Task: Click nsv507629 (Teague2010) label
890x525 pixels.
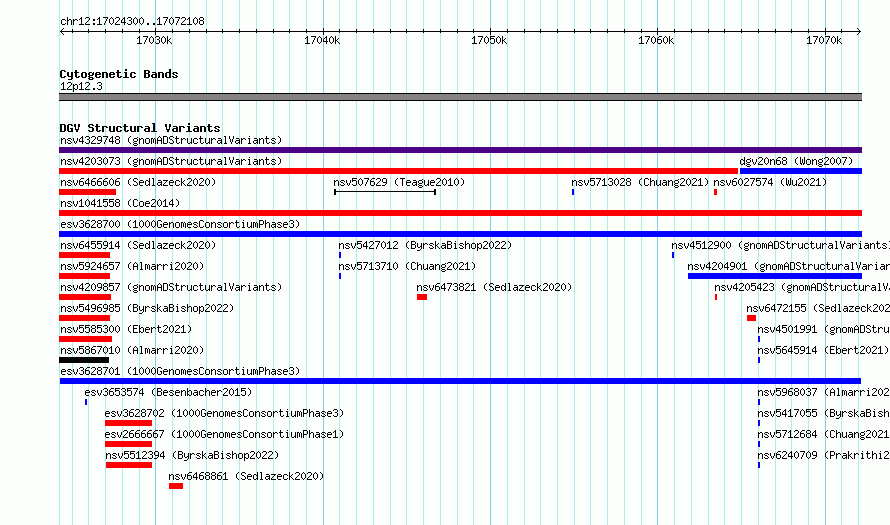Action: tap(399, 182)
